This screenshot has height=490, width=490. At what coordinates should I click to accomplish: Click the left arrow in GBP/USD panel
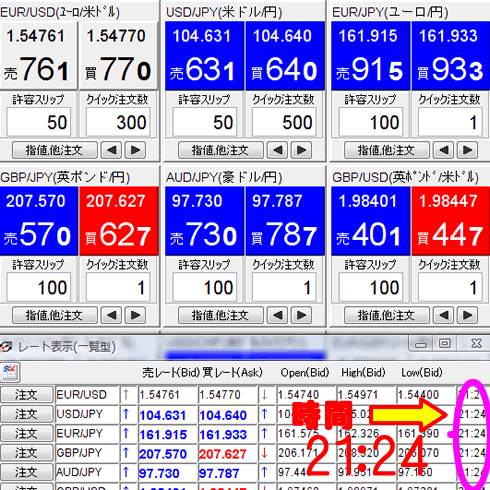coord(443,315)
